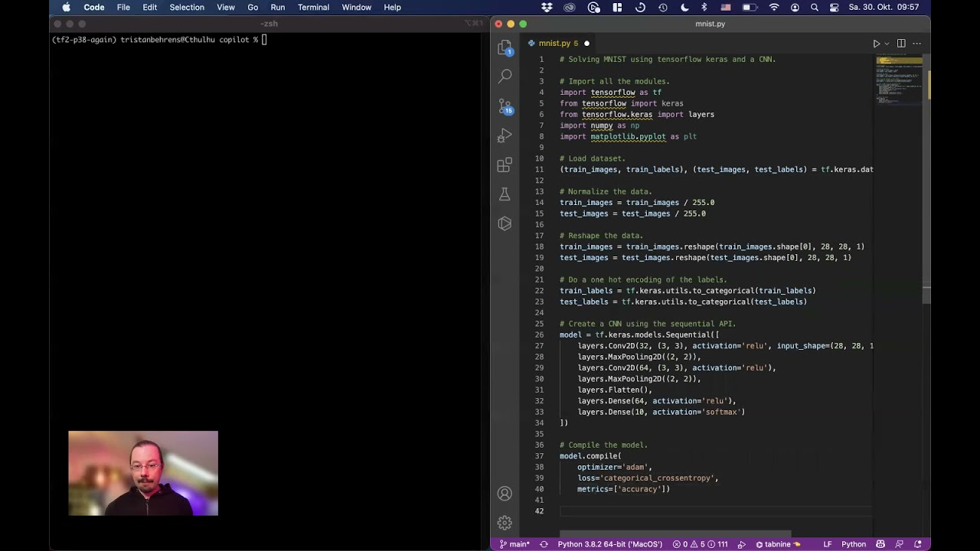Open the View menu
The width and height of the screenshot is (980, 551).
(226, 7)
